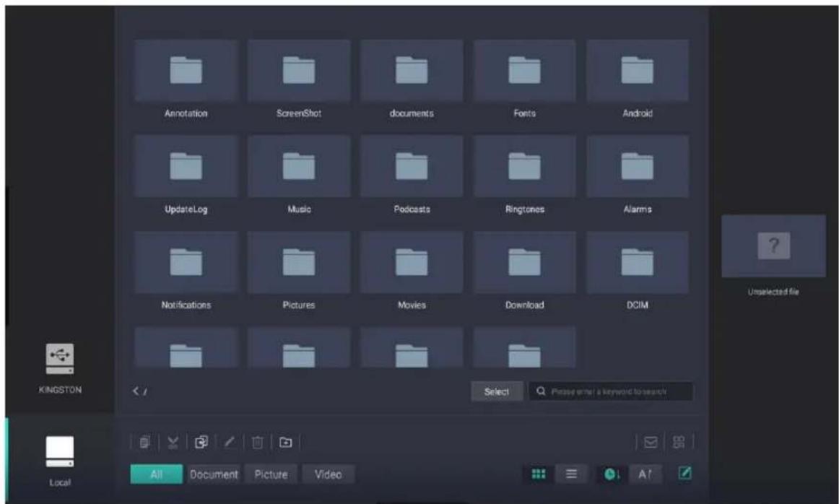Viewport: 839px width, 504px height.
Task: Open the Movies folder
Action: (x=412, y=271)
